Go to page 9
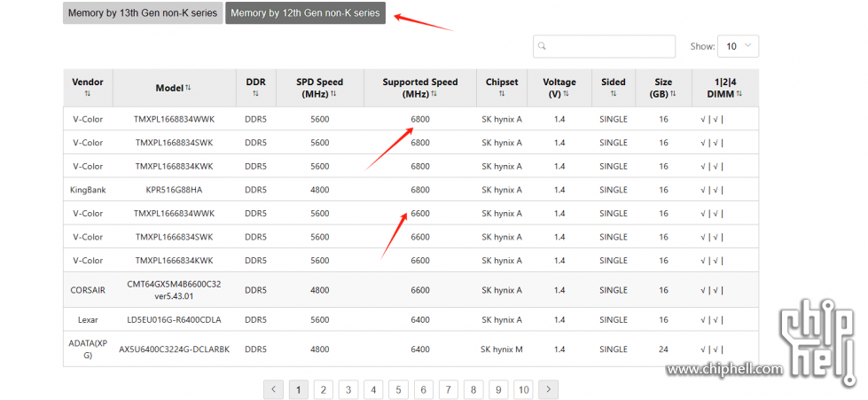Viewport: 868px width, 400px height. click(x=498, y=390)
